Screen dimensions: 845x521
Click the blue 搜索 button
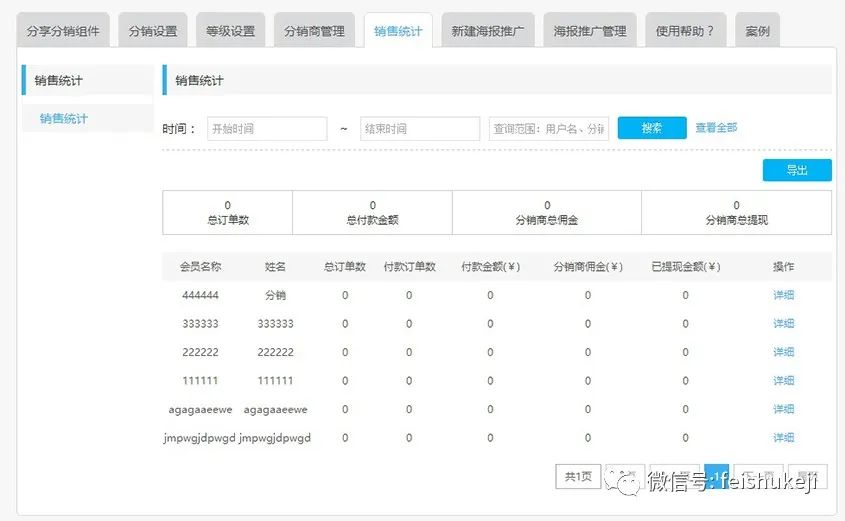tap(652, 128)
